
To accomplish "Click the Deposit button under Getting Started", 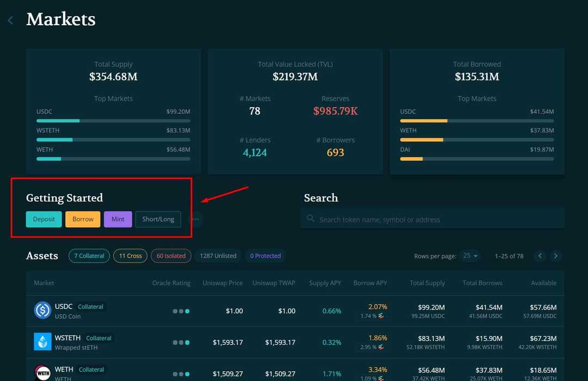I will pos(44,219).
